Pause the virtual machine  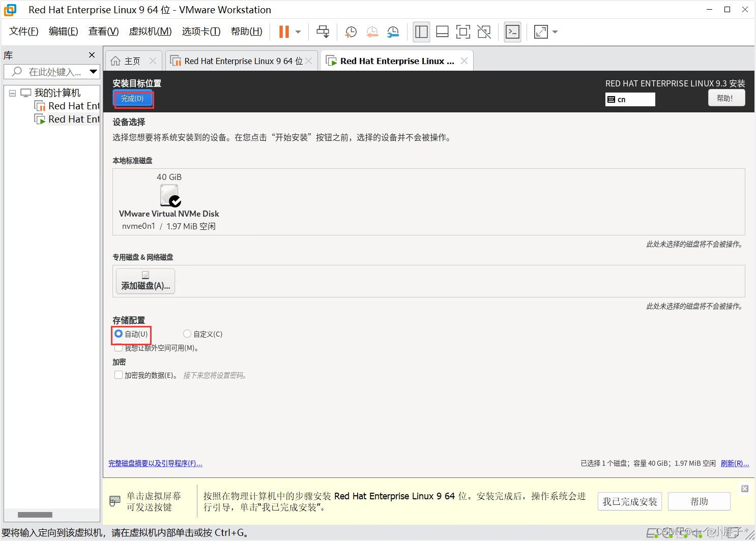tap(283, 32)
